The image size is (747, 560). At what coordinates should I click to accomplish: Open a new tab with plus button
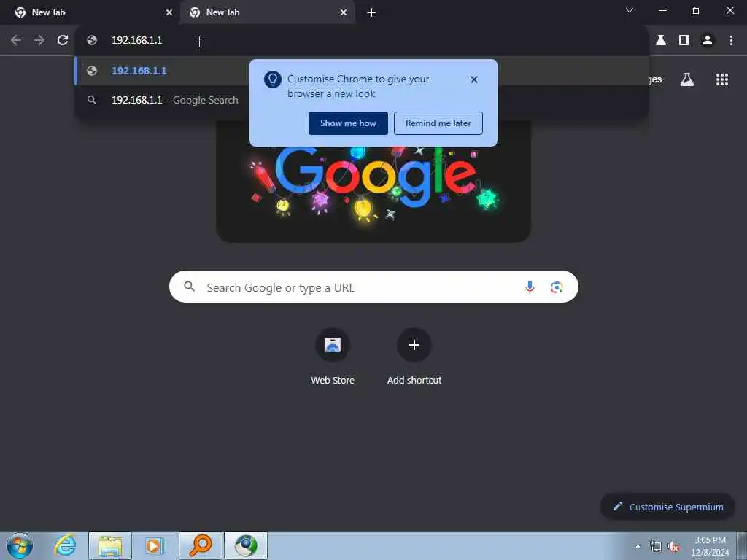click(x=371, y=12)
